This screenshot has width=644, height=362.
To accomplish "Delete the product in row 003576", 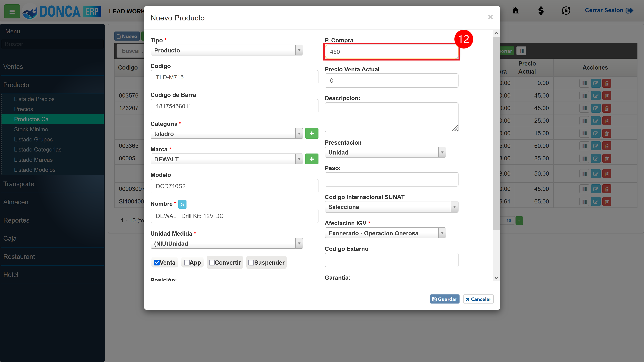I will tap(607, 96).
